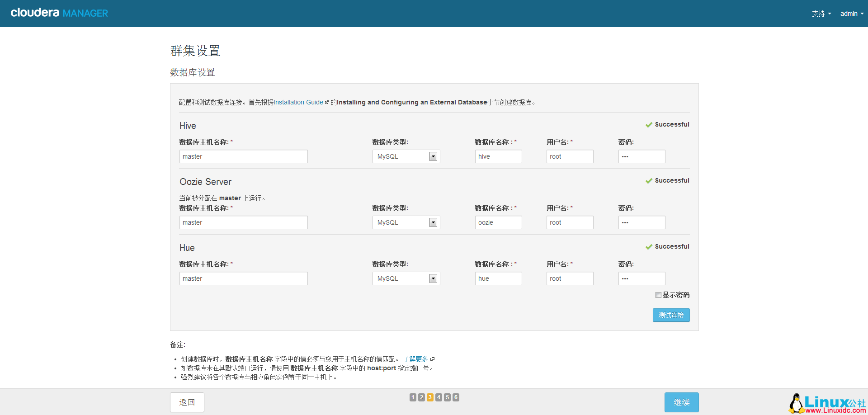Open the Installation Guide link
868x415 pixels.
pos(298,103)
